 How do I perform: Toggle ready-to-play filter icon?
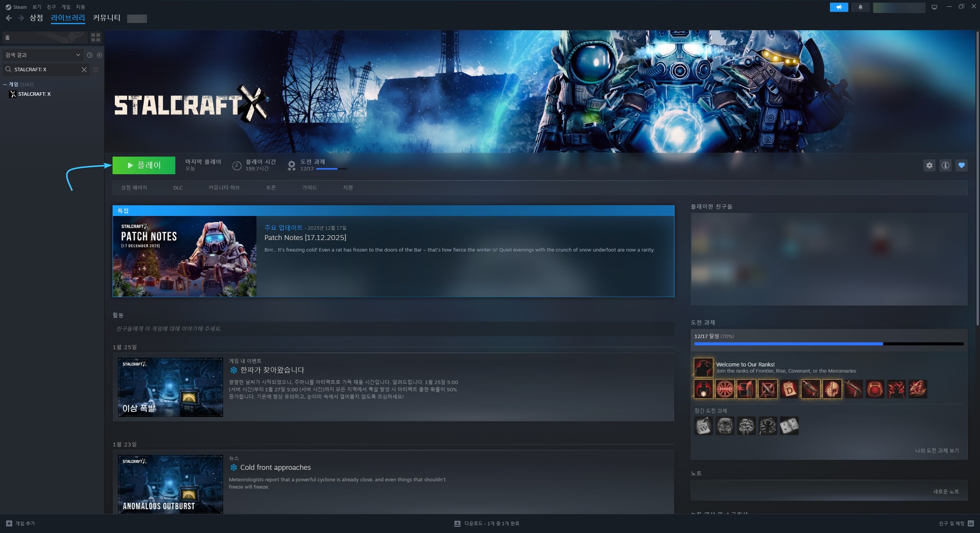pyautogui.click(x=100, y=55)
